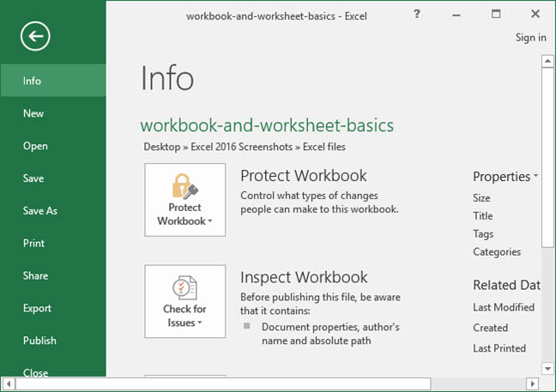
Task: Click the Last Printed label
Action: [499, 348]
